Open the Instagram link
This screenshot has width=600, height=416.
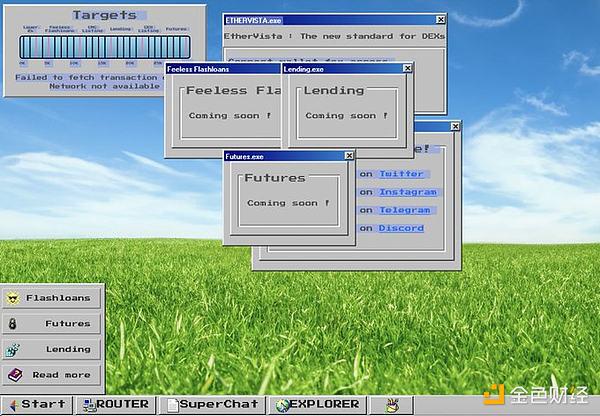(407, 192)
